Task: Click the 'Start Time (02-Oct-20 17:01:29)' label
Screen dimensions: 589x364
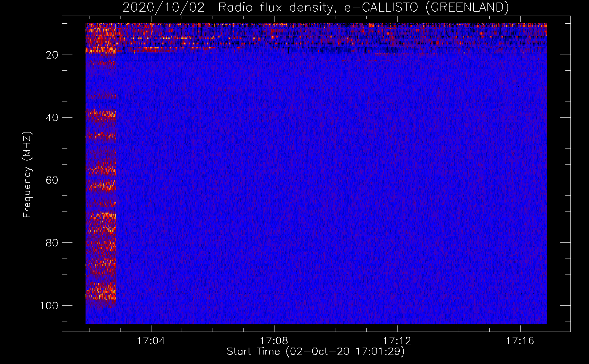Action: click(x=316, y=352)
